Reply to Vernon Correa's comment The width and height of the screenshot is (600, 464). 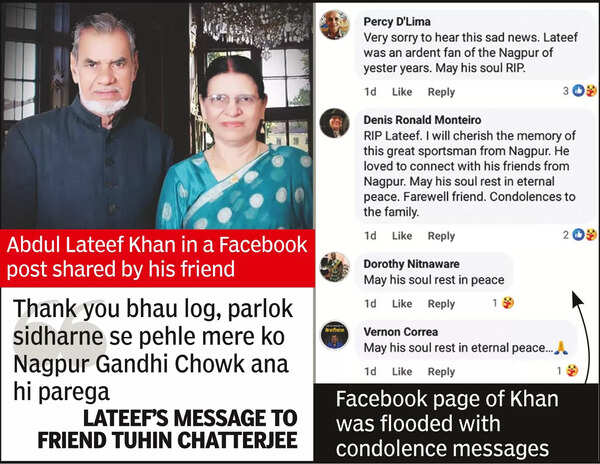[441, 372]
